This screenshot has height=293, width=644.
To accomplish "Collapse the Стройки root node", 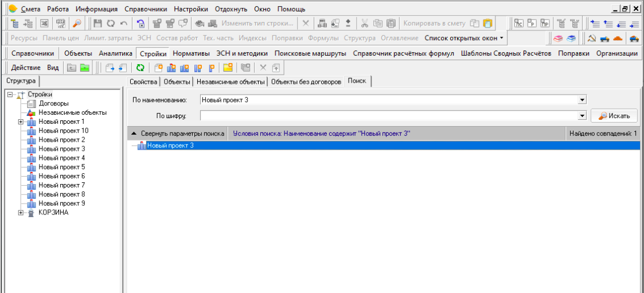I will (10, 95).
